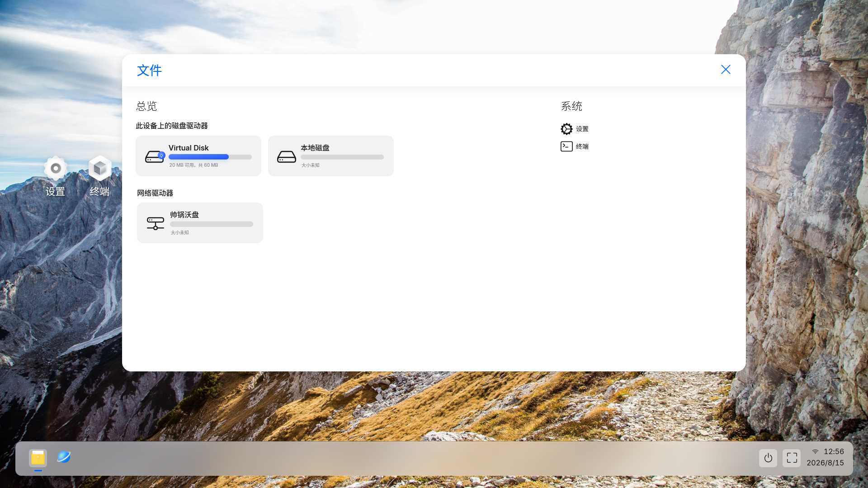The height and width of the screenshot is (488, 868).
Task: Click the Files app icon in taskbar
Action: point(38,458)
